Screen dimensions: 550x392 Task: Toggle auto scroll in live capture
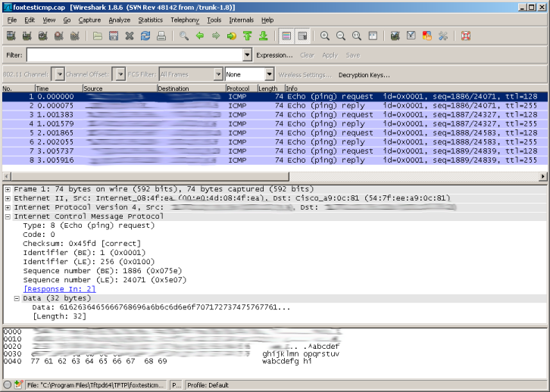coord(302,36)
